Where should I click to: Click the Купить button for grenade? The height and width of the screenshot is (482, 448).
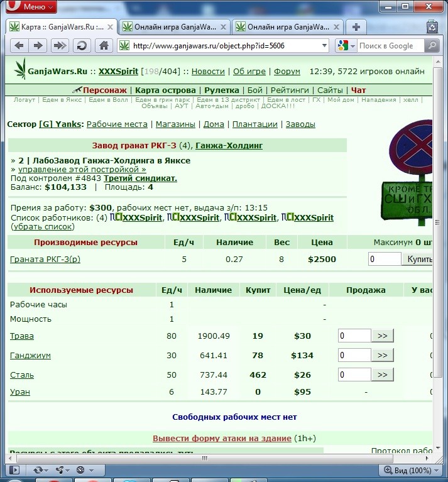(417, 259)
